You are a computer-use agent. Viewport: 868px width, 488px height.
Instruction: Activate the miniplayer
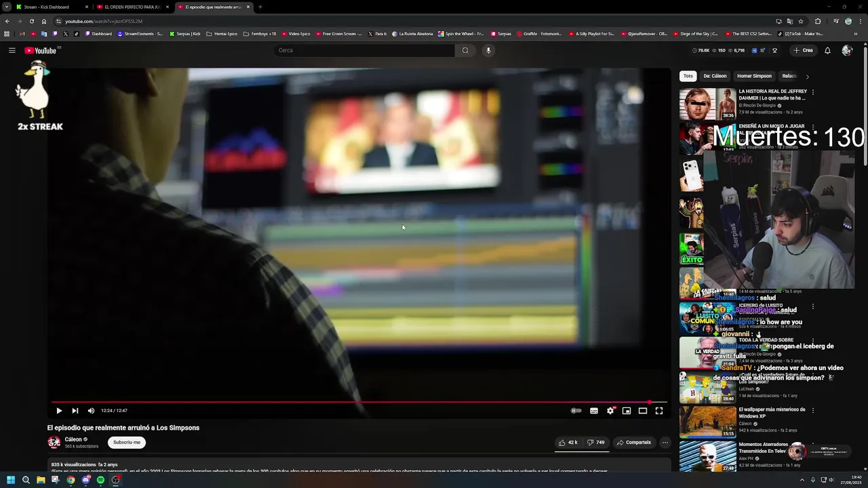pyautogui.click(x=627, y=411)
